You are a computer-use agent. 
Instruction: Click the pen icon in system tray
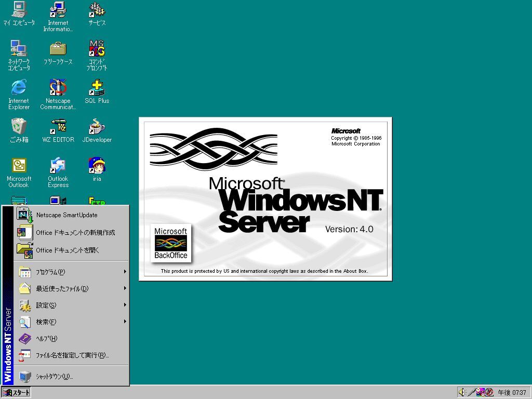pyautogui.click(x=471, y=392)
